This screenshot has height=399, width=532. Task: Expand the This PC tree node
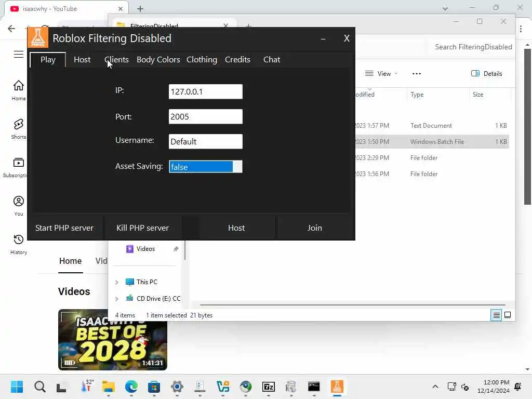click(x=117, y=282)
